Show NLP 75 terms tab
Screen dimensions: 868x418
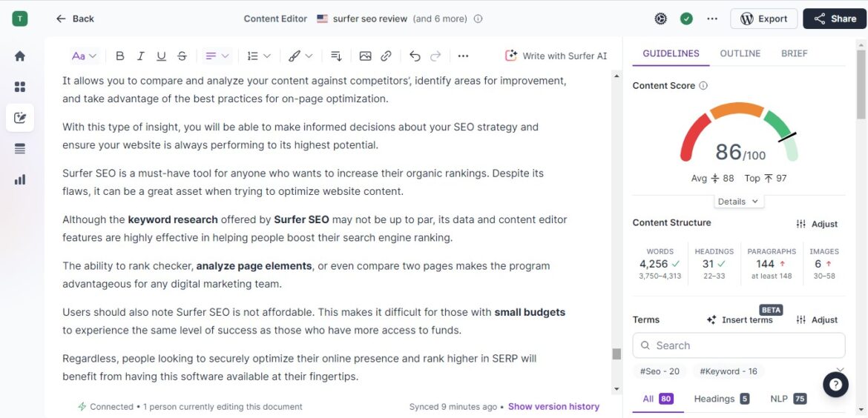(x=789, y=399)
